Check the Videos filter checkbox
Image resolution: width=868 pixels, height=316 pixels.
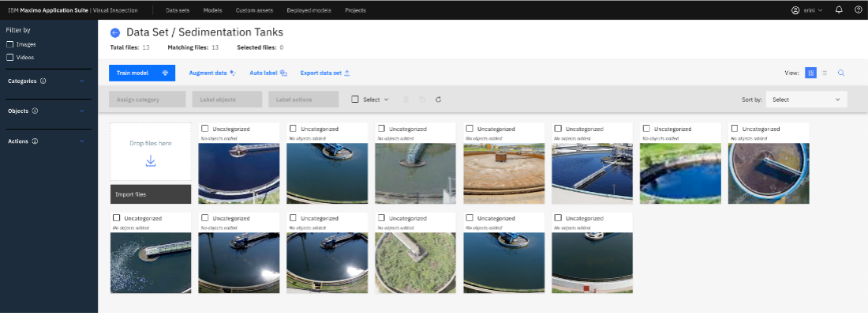9,58
